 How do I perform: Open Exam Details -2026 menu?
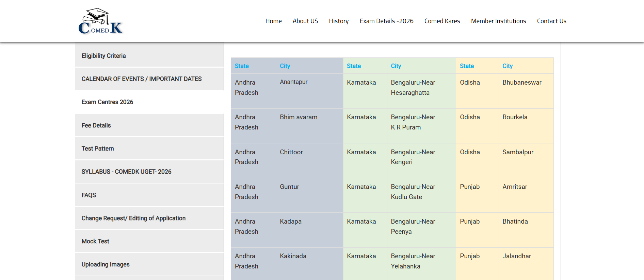(386, 21)
